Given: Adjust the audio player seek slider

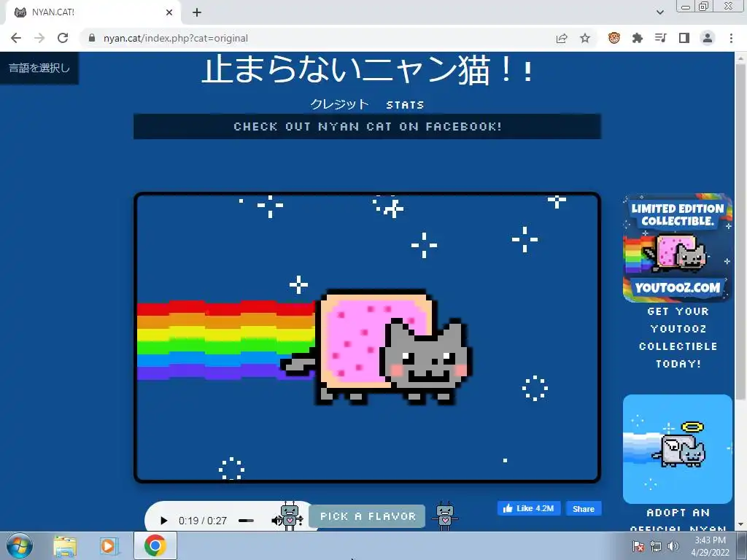Looking at the screenshot, I should (247, 521).
